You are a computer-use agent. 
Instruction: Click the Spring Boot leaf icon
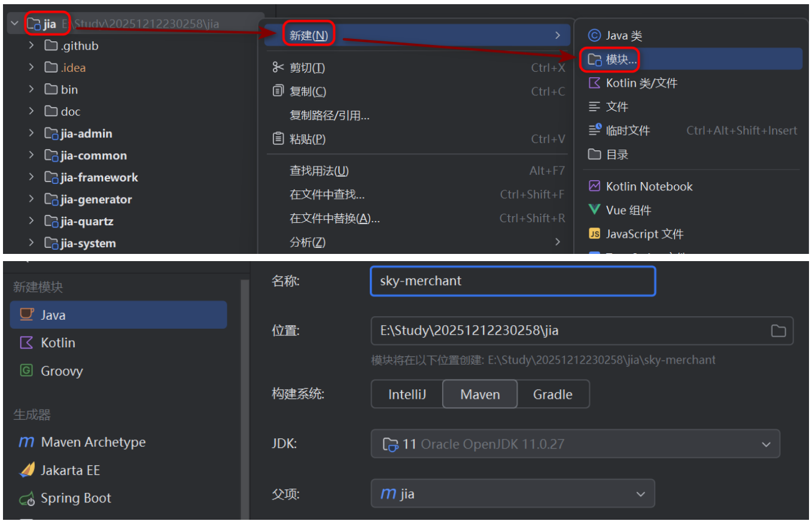[x=27, y=498]
